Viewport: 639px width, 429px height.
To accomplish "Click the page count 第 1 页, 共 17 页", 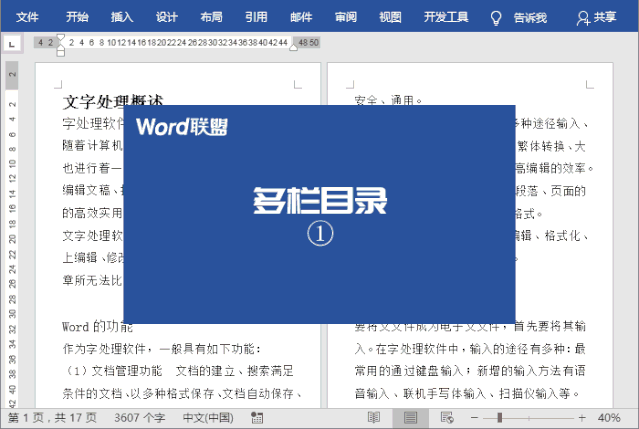I will [x=52, y=418].
